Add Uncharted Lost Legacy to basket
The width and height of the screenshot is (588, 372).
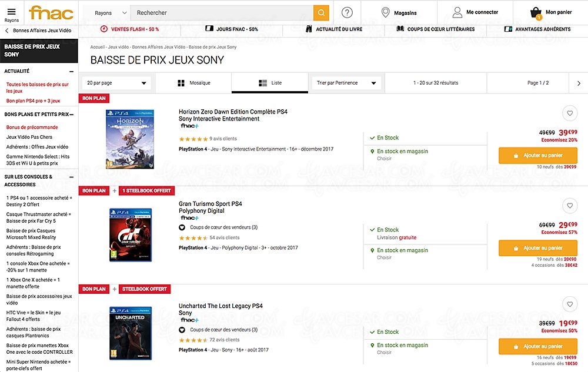click(538, 347)
